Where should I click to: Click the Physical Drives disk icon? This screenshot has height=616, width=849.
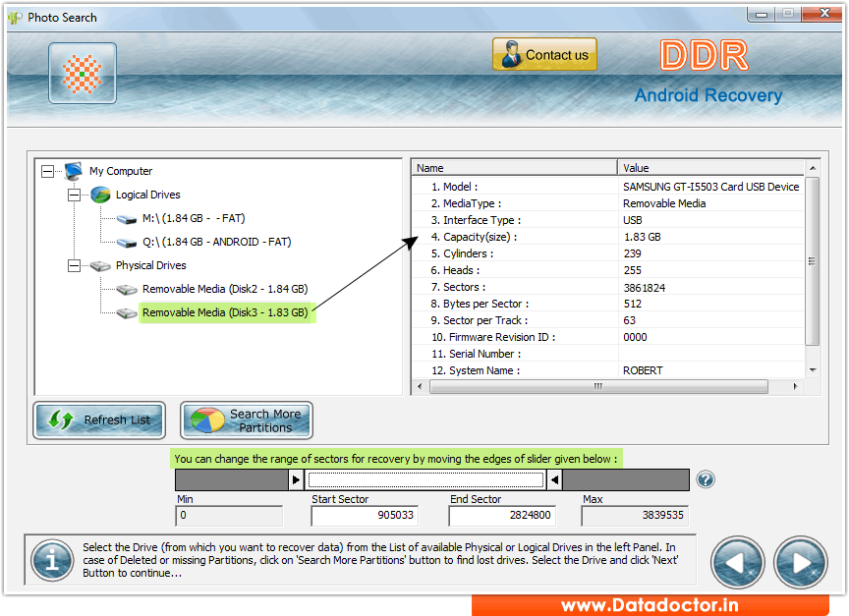coord(100,266)
